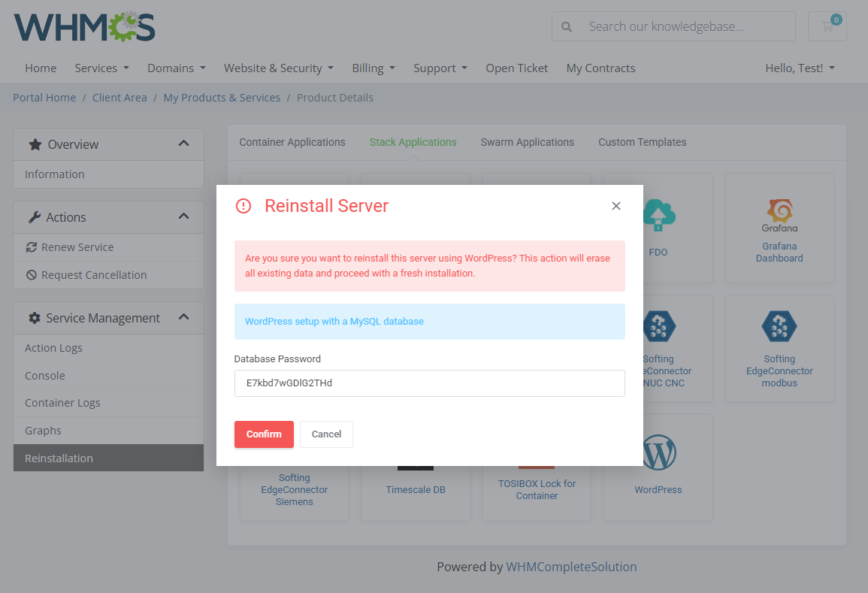
Task: Switch to the Swarm Applications tab
Action: tap(527, 142)
